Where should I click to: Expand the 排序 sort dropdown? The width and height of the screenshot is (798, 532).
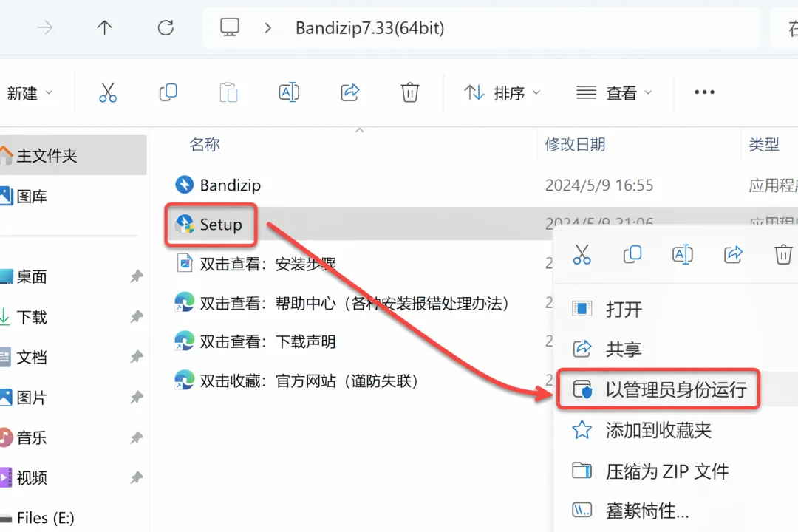click(502, 93)
